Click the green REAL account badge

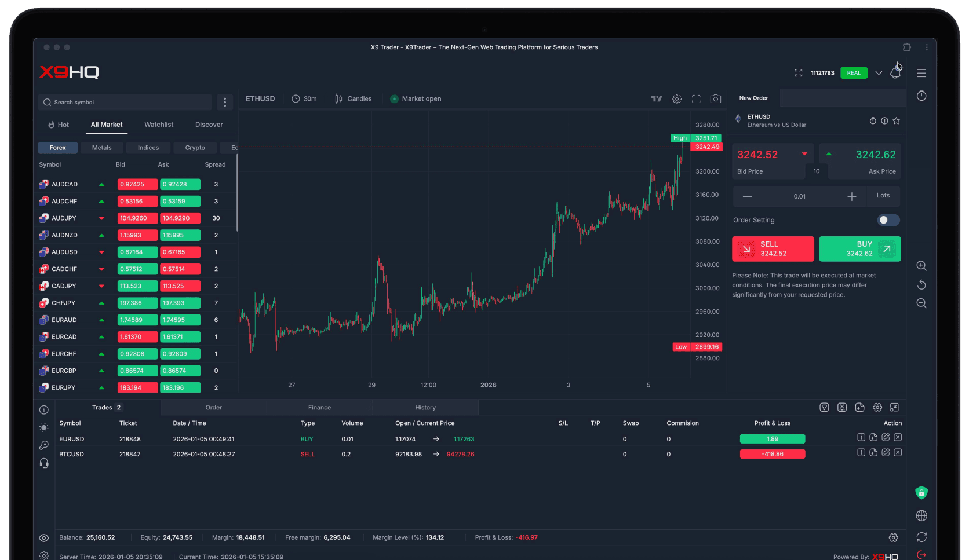(x=854, y=73)
